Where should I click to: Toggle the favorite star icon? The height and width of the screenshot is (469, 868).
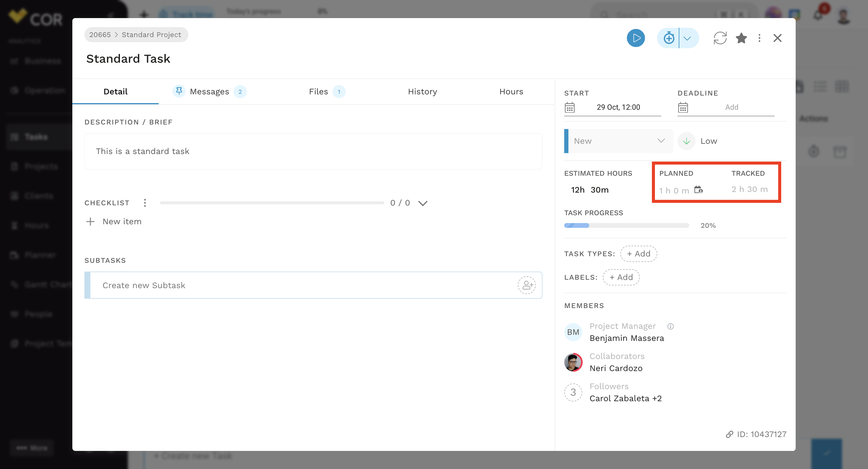click(741, 38)
